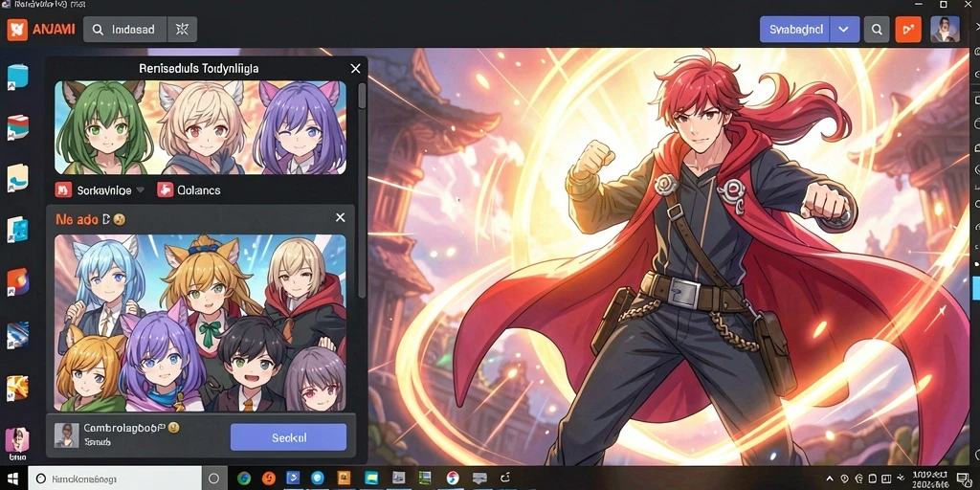Show hidden icons in the system tray
The image size is (980, 490).
pyautogui.click(x=830, y=479)
